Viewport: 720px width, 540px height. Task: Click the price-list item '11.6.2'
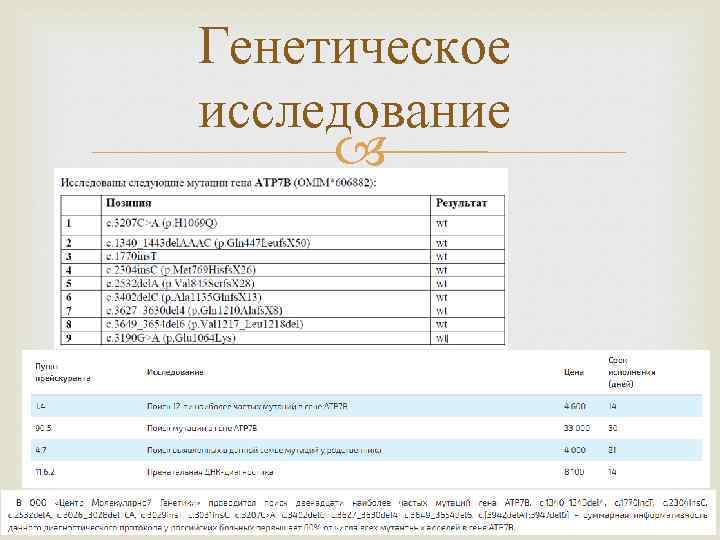point(45,472)
